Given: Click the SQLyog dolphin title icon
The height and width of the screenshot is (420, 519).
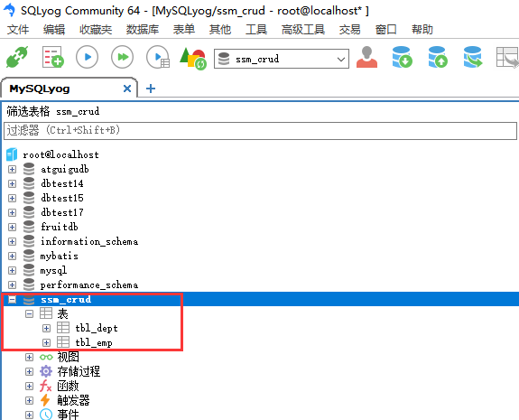Looking at the screenshot, I should (10, 10).
